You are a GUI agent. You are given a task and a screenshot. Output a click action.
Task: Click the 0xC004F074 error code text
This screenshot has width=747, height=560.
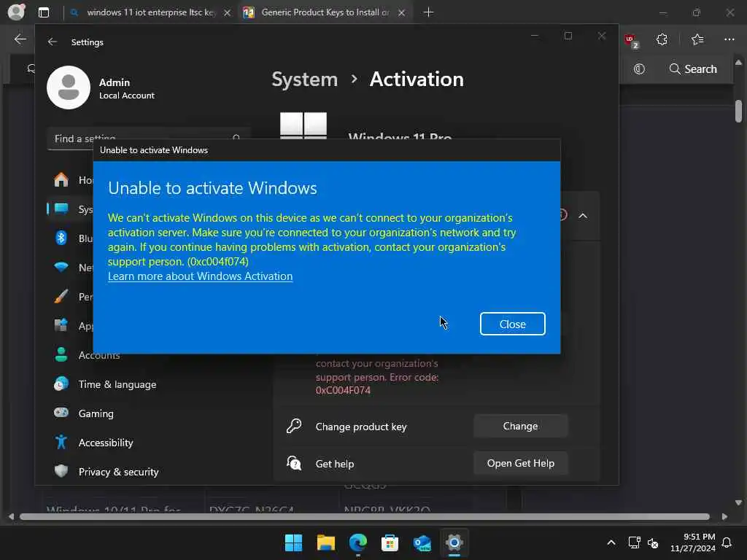pyautogui.click(x=343, y=390)
